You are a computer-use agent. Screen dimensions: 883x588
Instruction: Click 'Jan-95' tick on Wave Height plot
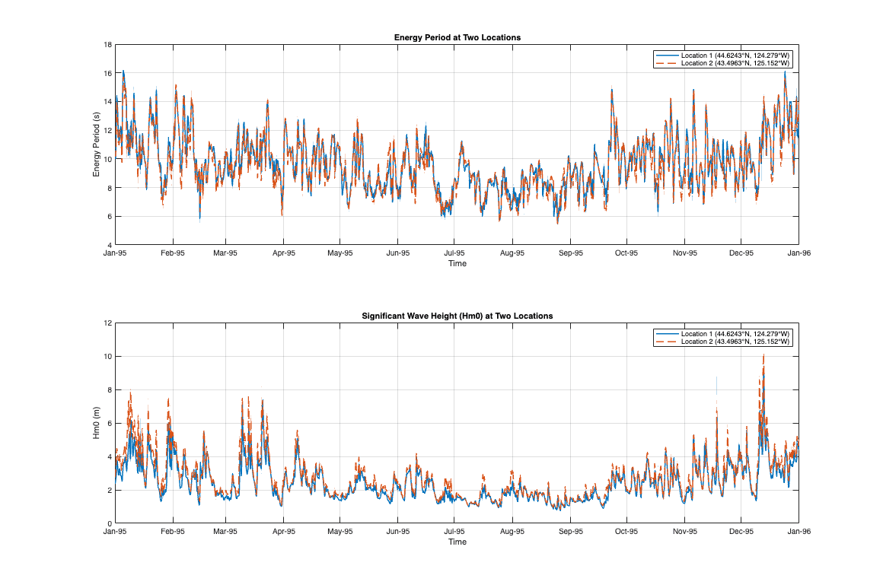pyautogui.click(x=115, y=532)
